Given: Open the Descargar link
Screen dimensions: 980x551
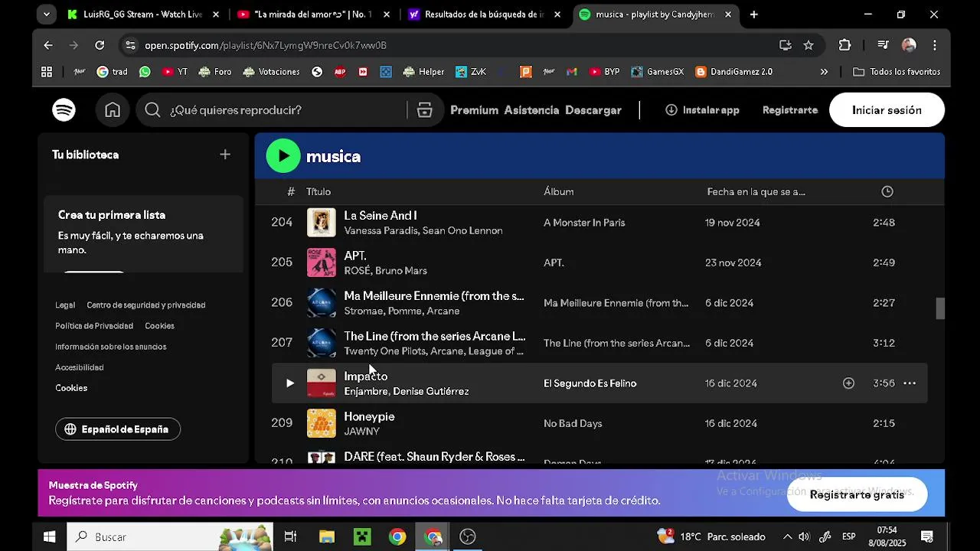Looking at the screenshot, I should (593, 110).
